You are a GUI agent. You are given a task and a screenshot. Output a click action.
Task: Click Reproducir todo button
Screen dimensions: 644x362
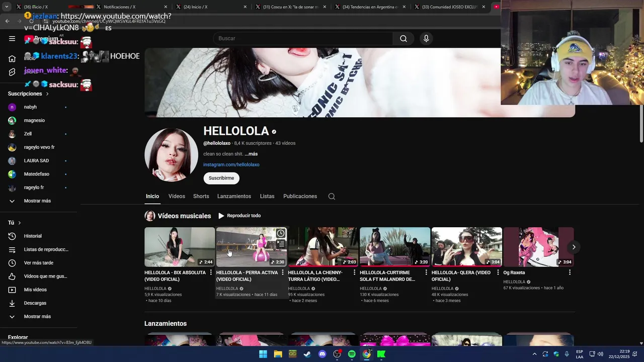(239, 216)
